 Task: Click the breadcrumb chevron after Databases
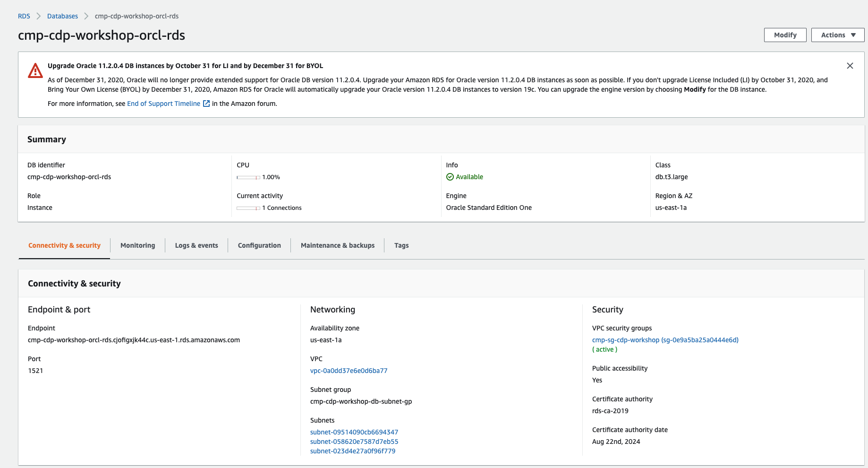tap(86, 16)
